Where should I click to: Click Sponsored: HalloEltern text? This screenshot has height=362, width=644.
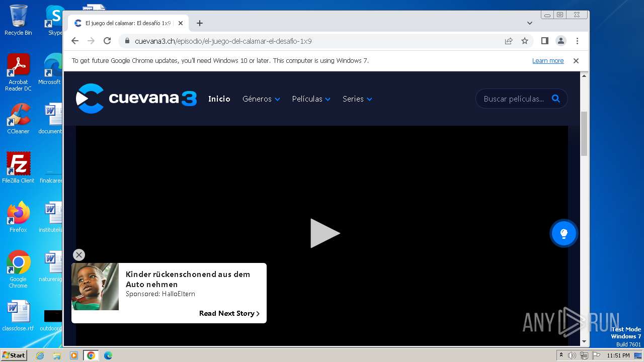pyautogui.click(x=160, y=294)
